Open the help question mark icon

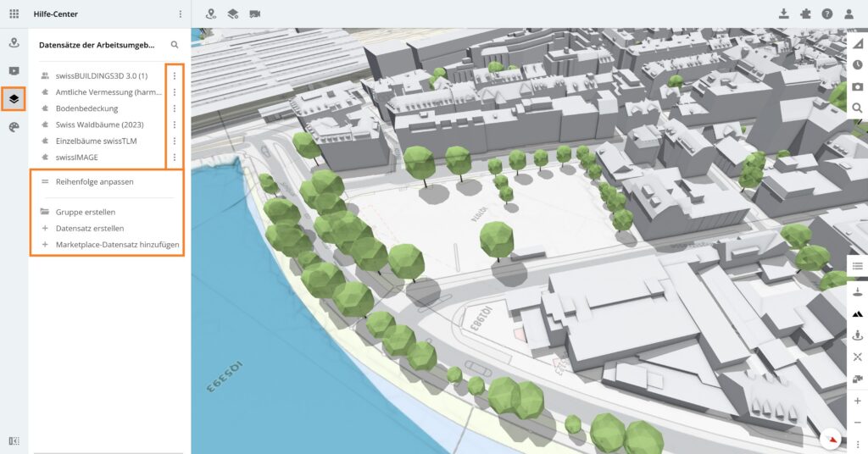coord(826,14)
